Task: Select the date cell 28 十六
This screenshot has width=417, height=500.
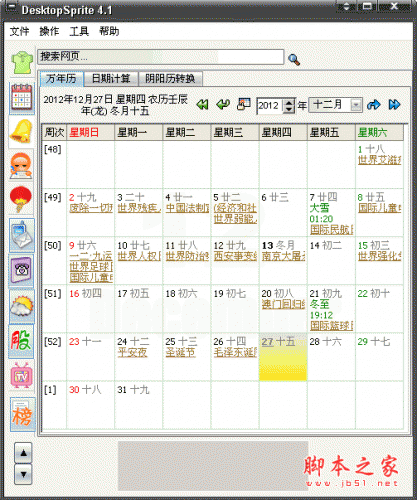Action: [331, 357]
